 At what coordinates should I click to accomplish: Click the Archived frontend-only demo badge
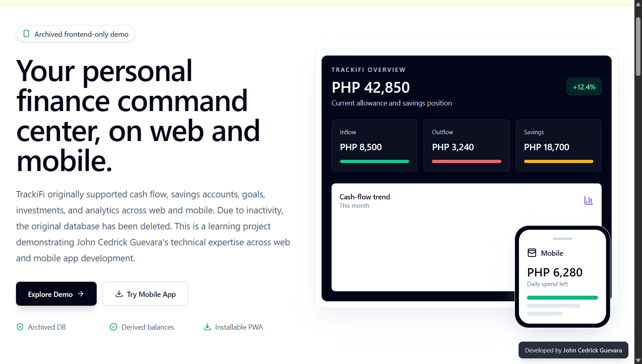click(x=76, y=34)
